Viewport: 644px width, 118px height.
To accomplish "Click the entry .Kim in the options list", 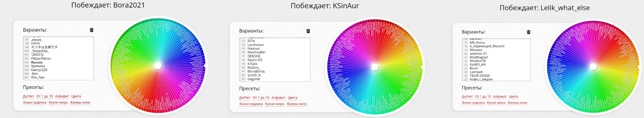I will [x=35, y=74].
